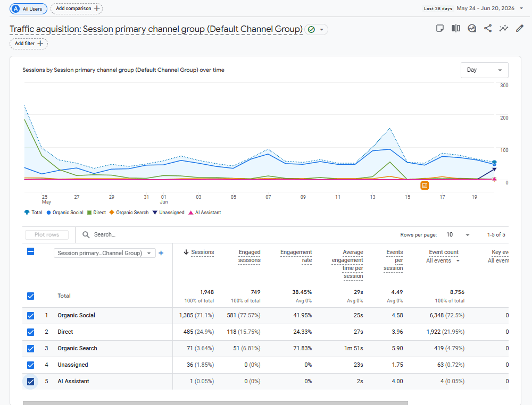Open the date range dropdown arrow

pos(521,9)
